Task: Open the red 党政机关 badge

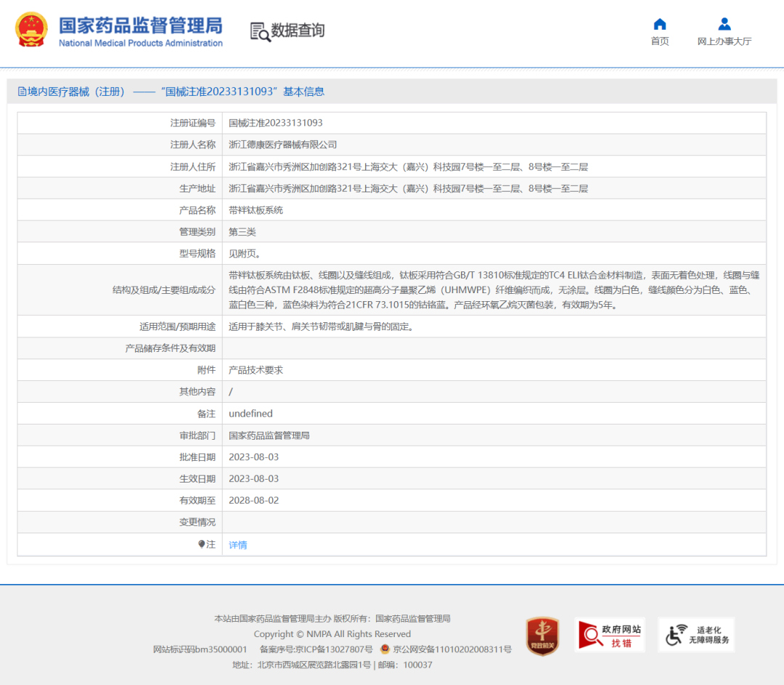Action: pos(542,636)
